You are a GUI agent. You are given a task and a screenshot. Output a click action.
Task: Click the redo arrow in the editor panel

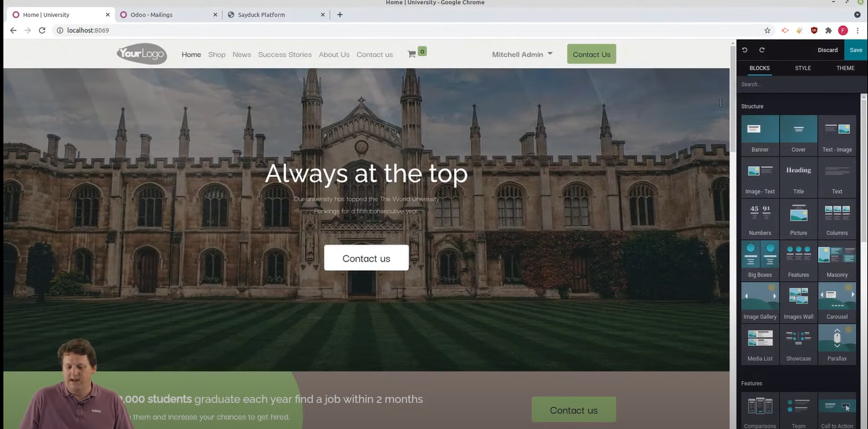762,50
